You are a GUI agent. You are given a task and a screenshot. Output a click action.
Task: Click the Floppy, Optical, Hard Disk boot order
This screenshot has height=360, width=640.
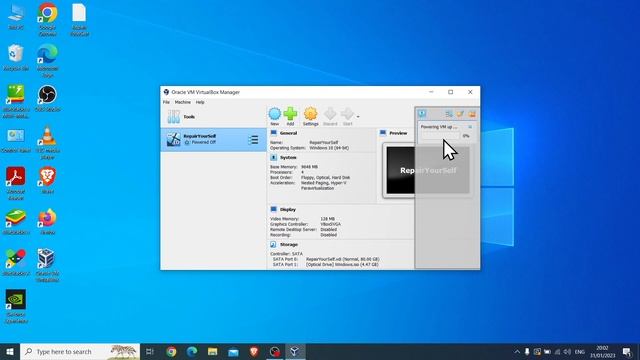tap(325, 178)
